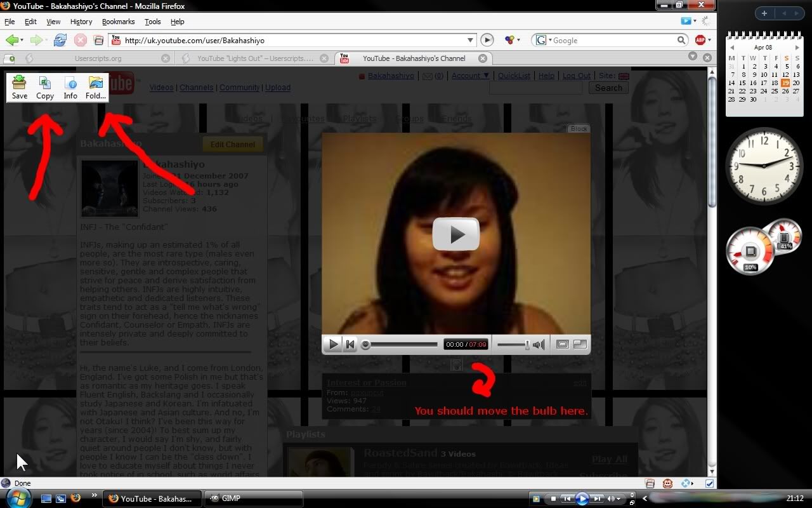Click the status bar checkmark icon
This screenshot has height=508, width=812.
point(709,483)
